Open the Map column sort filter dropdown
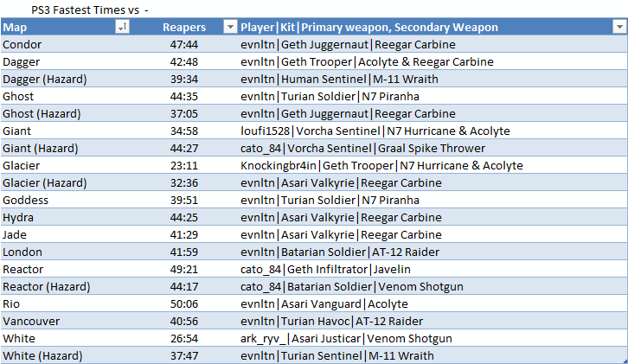The image size is (628, 364). pyautogui.click(x=122, y=27)
